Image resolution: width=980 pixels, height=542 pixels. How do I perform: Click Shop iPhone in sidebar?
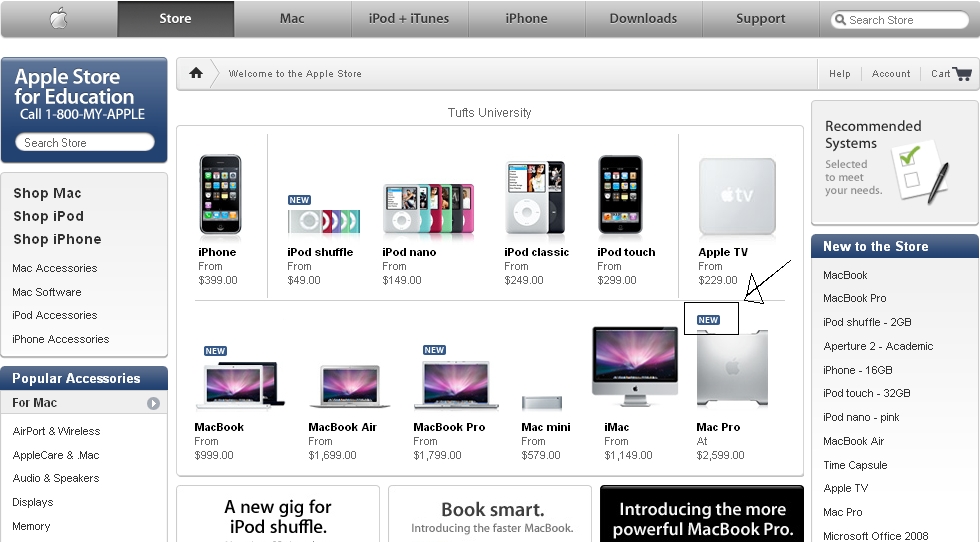[58, 239]
